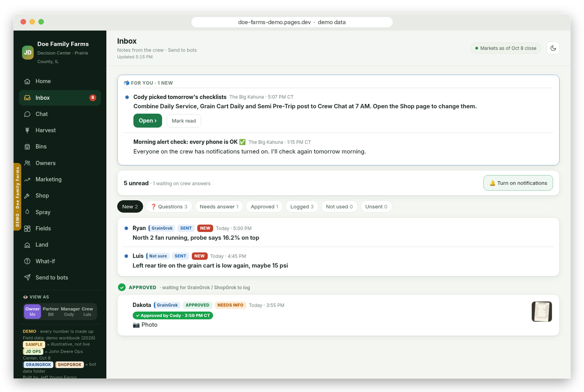
Task: Open Fields grid icon
Action: tap(27, 228)
